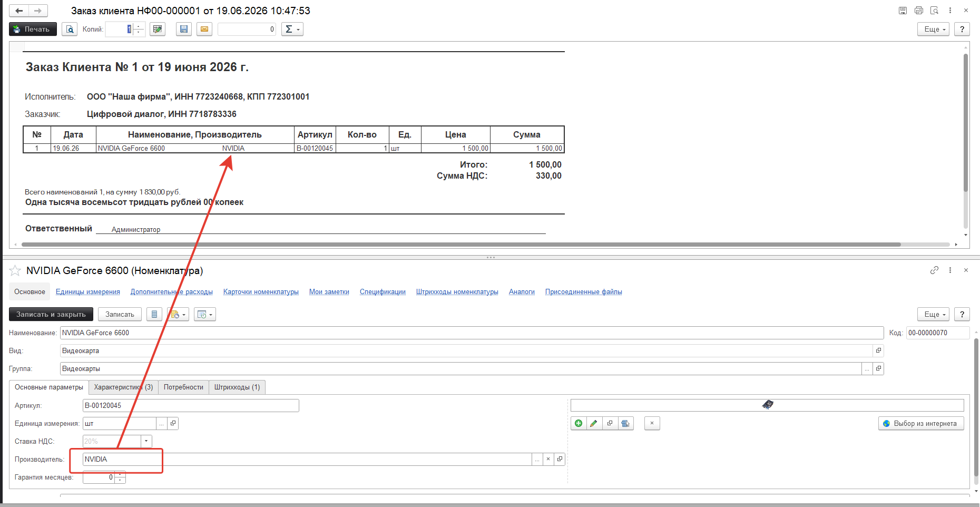The height and width of the screenshot is (507, 980).
Task: Click the sum value field showing 0
Action: click(x=247, y=29)
